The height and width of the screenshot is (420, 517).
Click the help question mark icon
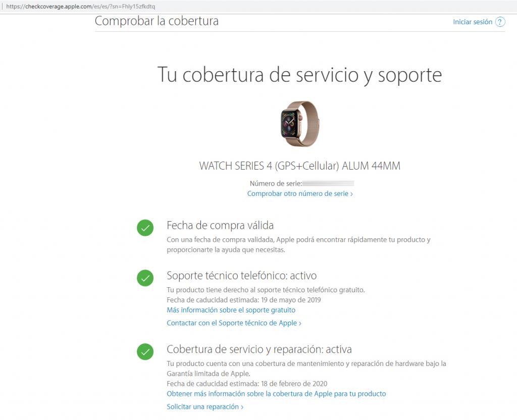[500, 22]
